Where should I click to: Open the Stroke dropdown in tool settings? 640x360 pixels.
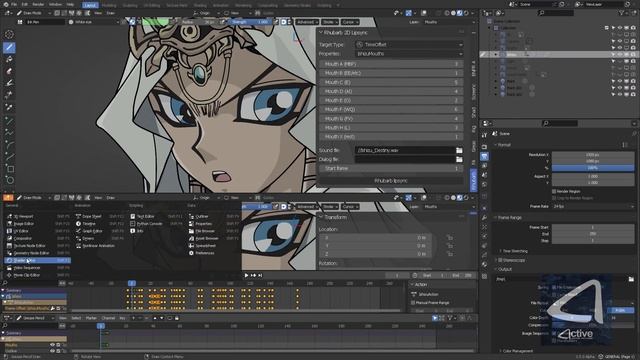click(330, 22)
